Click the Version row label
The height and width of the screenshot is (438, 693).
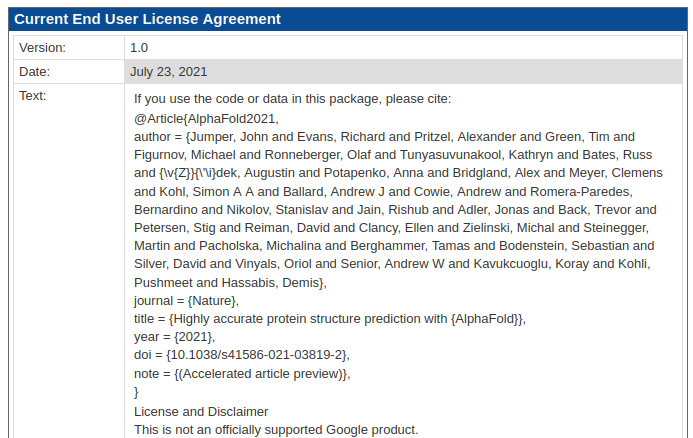click(x=42, y=47)
